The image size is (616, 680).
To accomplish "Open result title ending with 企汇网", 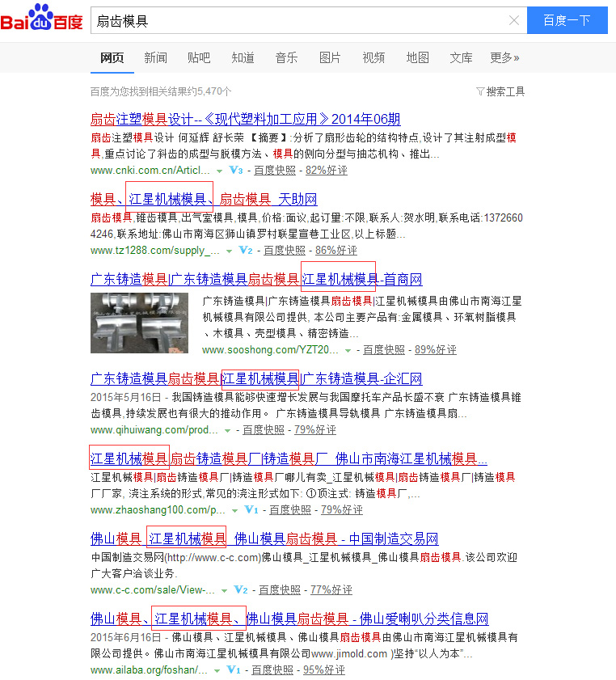I will point(256,379).
